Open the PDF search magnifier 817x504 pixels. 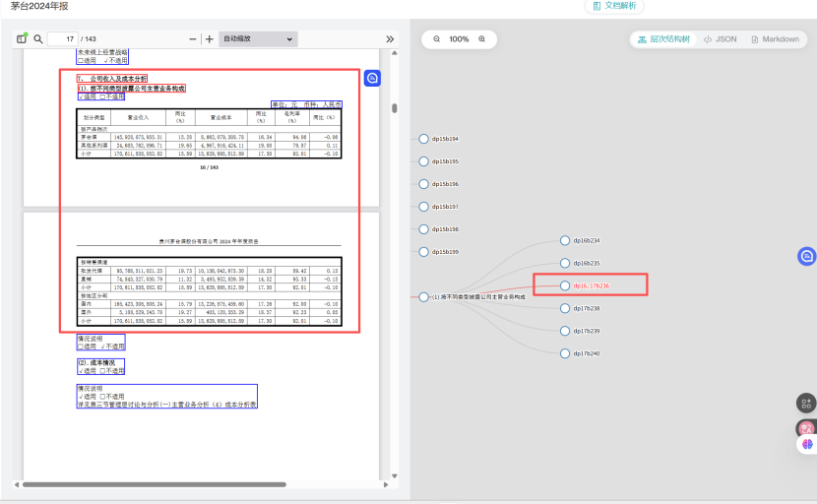pyautogui.click(x=38, y=38)
